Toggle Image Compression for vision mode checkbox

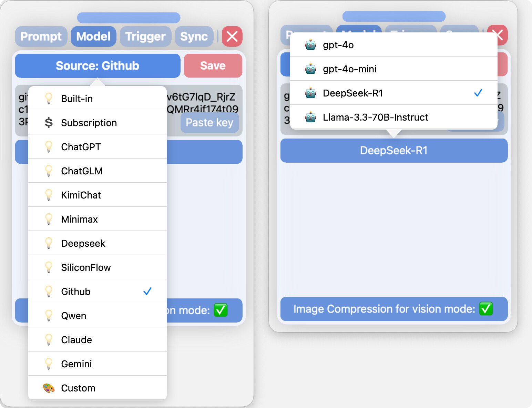click(486, 309)
